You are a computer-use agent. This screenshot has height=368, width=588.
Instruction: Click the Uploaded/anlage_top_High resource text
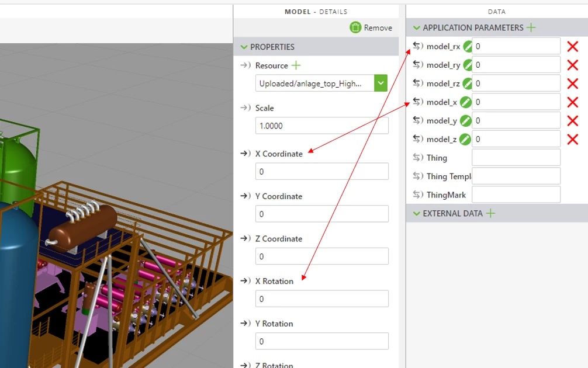point(310,84)
